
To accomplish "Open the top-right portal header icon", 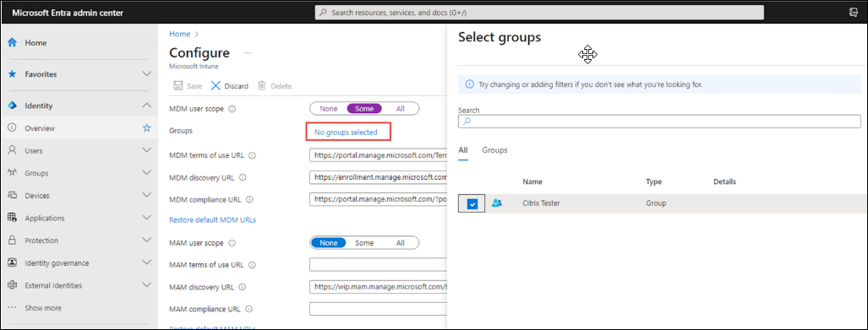I will (854, 12).
